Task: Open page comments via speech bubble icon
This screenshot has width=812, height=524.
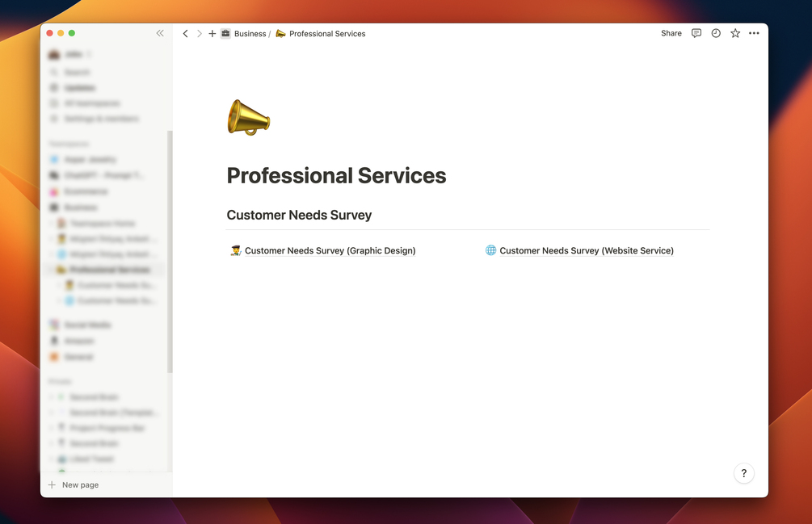Action: (x=696, y=33)
